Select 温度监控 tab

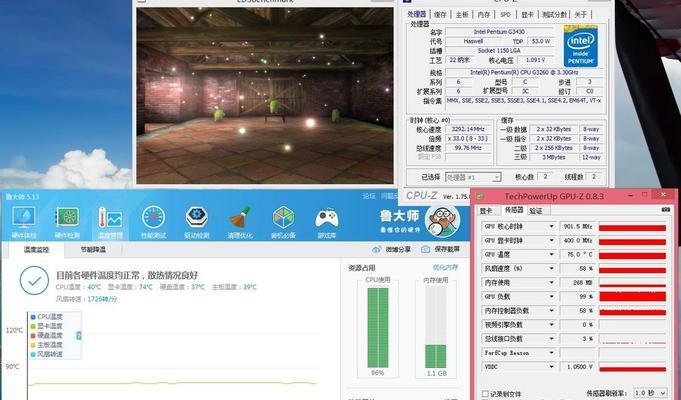36,250
